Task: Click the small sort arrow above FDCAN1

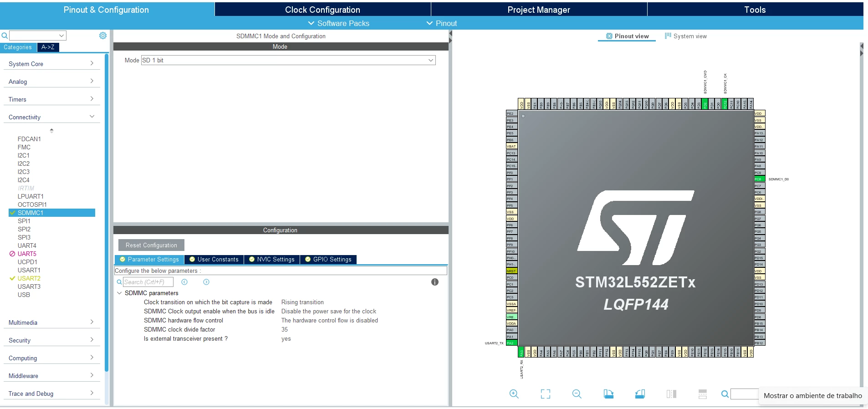Action: click(51, 130)
